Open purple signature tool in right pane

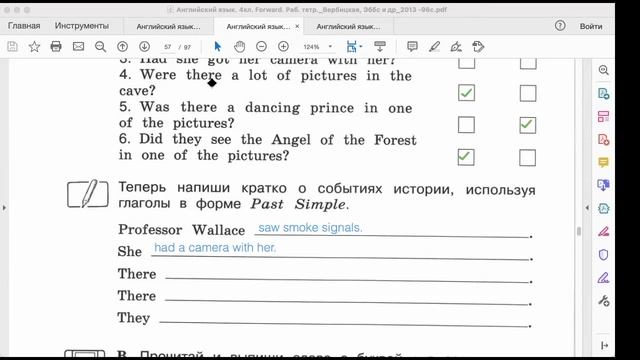tap(604, 278)
